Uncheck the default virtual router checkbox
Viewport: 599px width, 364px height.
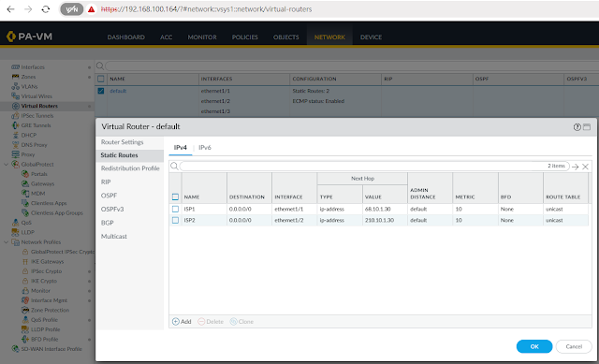101,91
